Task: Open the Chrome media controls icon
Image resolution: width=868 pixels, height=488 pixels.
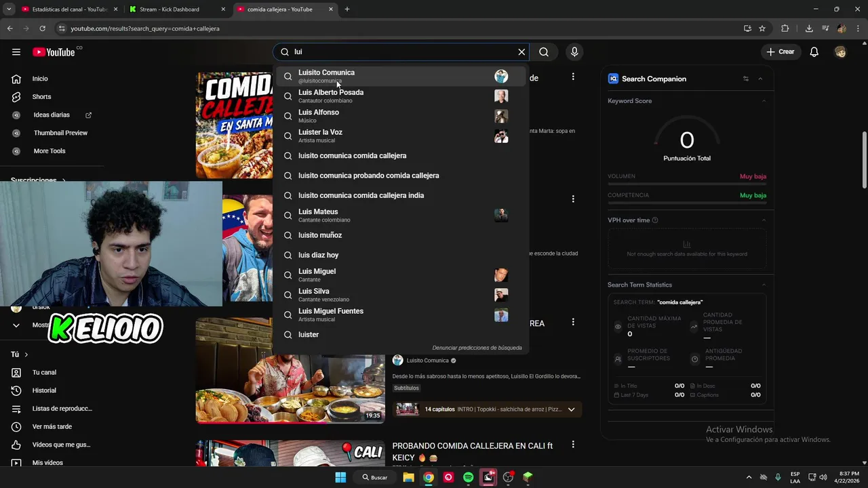Action: point(825,28)
